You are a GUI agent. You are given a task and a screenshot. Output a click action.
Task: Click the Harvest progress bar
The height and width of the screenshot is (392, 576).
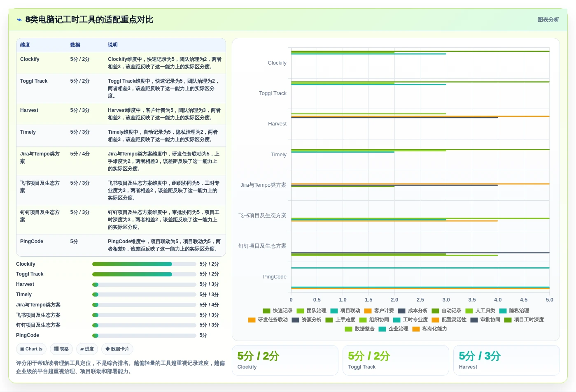coord(144,285)
